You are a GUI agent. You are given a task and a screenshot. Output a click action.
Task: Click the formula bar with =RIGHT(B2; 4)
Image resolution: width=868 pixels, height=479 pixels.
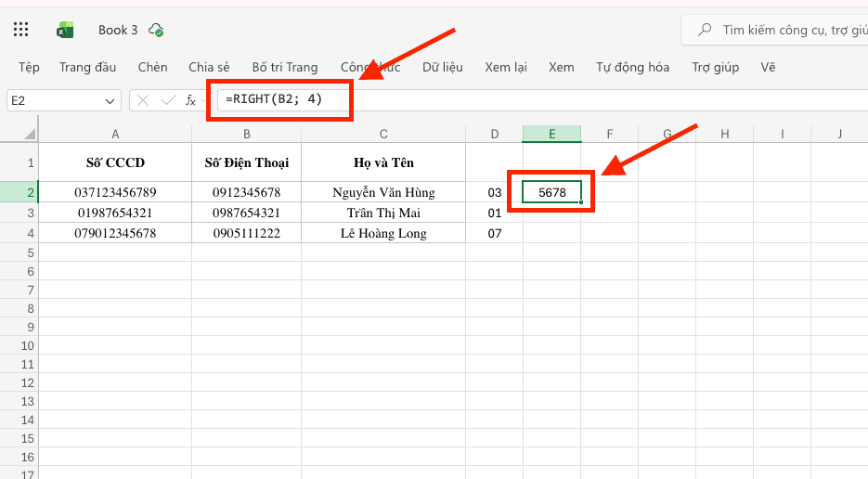(x=542, y=100)
